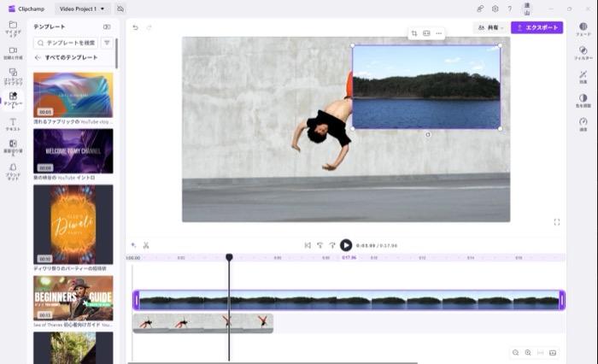Screen dimensions: 598x364
Task: Open the more options ellipsis on floating toolbar
Action: click(x=438, y=33)
